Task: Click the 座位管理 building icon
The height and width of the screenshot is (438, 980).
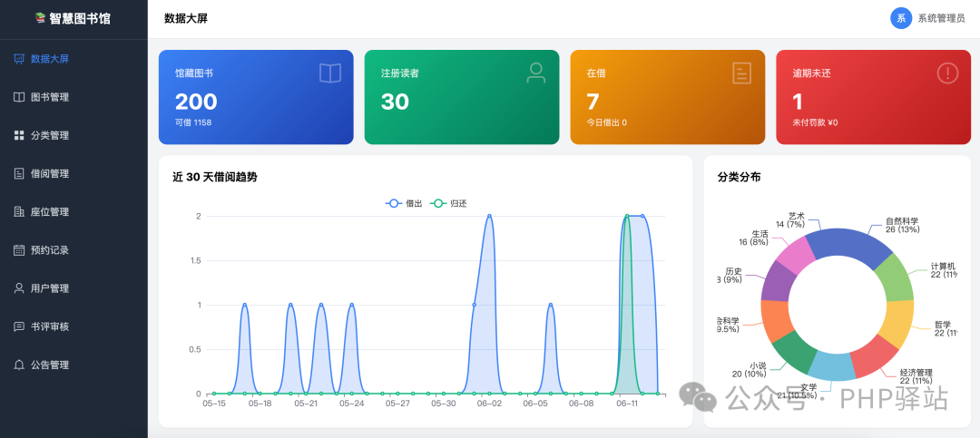Action: pos(19,212)
